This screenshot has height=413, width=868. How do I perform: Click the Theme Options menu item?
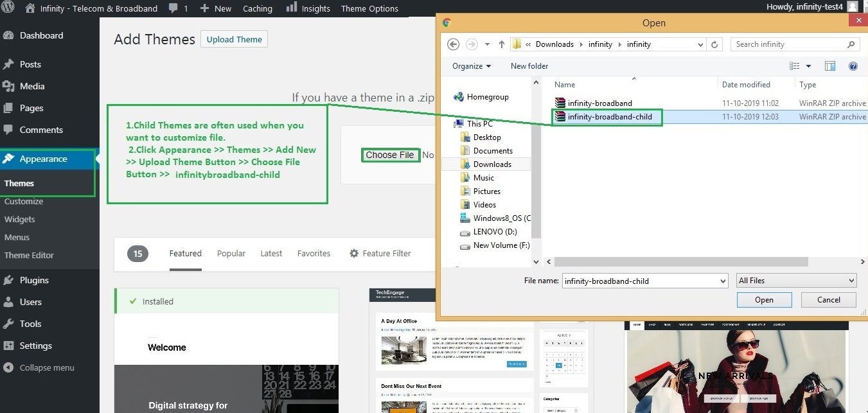369,8
